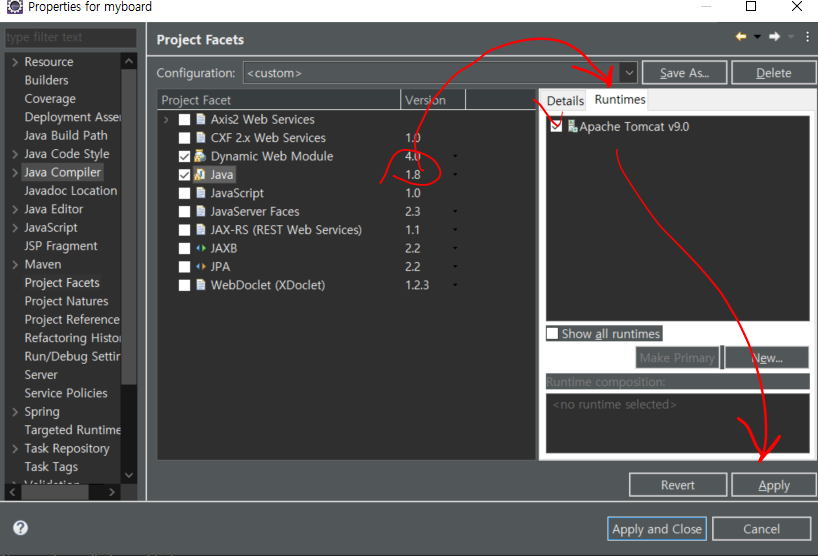
Task: Expand the Axis2 Web Services tree node
Action: pos(166,119)
